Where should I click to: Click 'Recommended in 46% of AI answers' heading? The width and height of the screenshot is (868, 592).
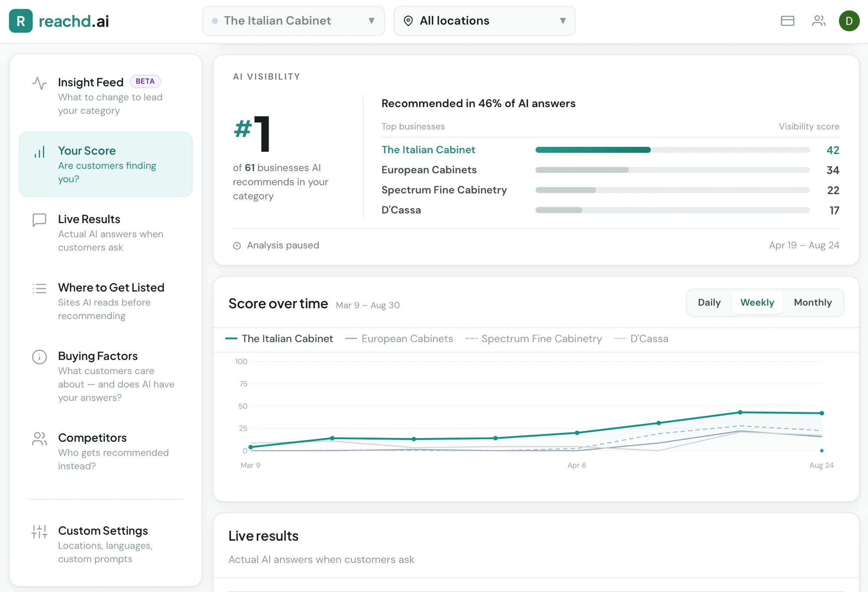click(478, 103)
